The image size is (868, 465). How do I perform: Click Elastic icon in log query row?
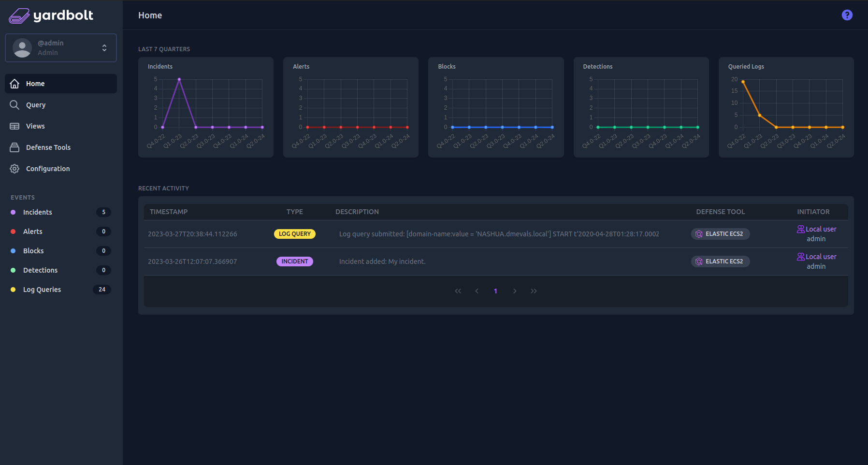click(699, 234)
